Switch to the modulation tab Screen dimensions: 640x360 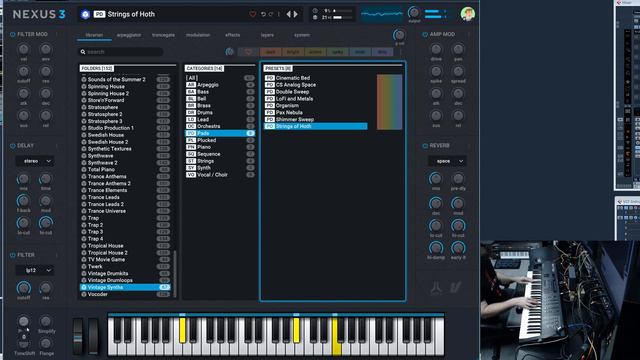coord(198,35)
